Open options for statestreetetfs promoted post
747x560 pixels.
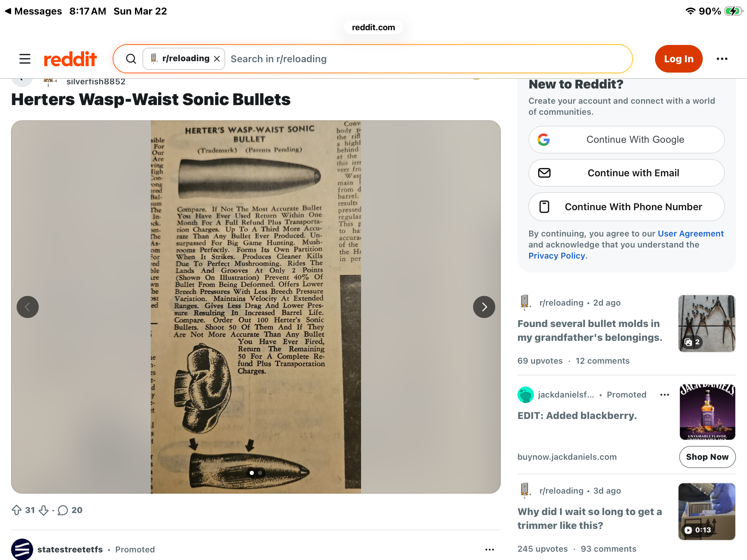(x=490, y=550)
